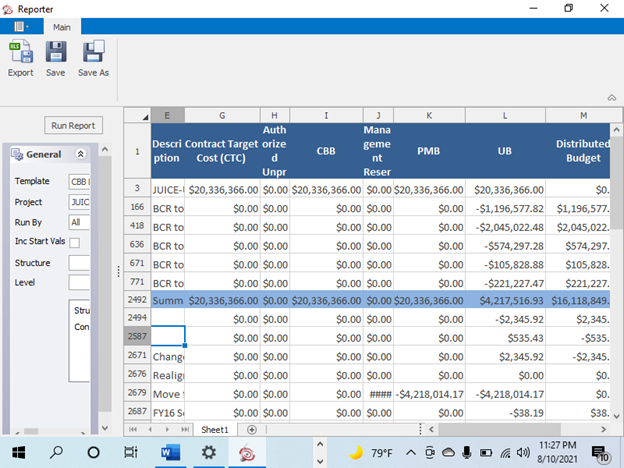The height and width of the screenshot is (468, 624).
Task: Save the report
Action: click(x=56, y=58)
